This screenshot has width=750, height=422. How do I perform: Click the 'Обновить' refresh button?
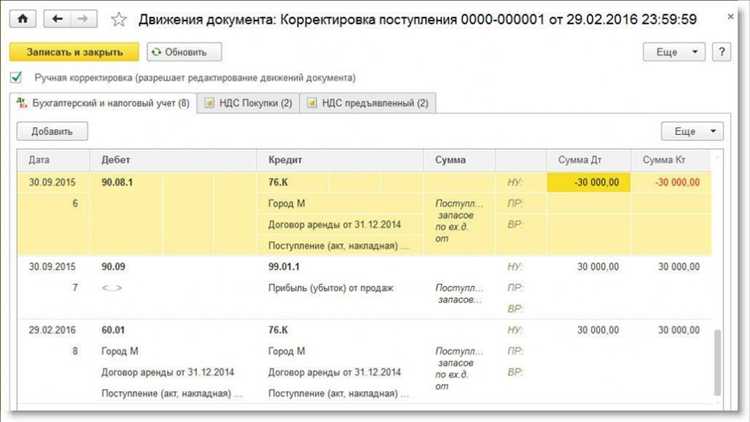click(184, 52)
